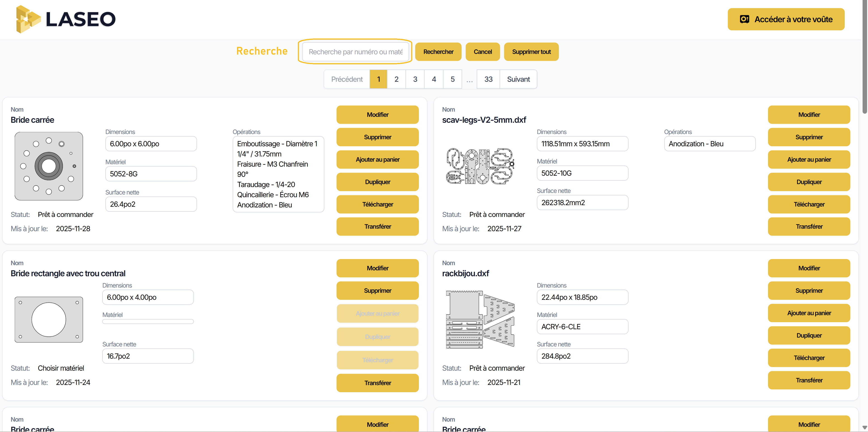Viewport: 868px width, 432px height.
Task: Duplicate the rackbijou.dxf part
Action: pyautogui.click(x=809, y=335)
